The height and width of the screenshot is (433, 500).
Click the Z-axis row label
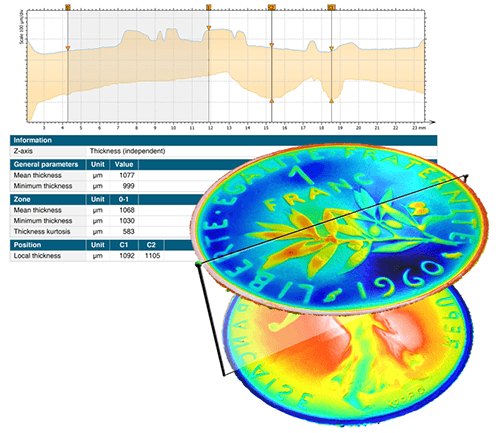click(23, 151)
